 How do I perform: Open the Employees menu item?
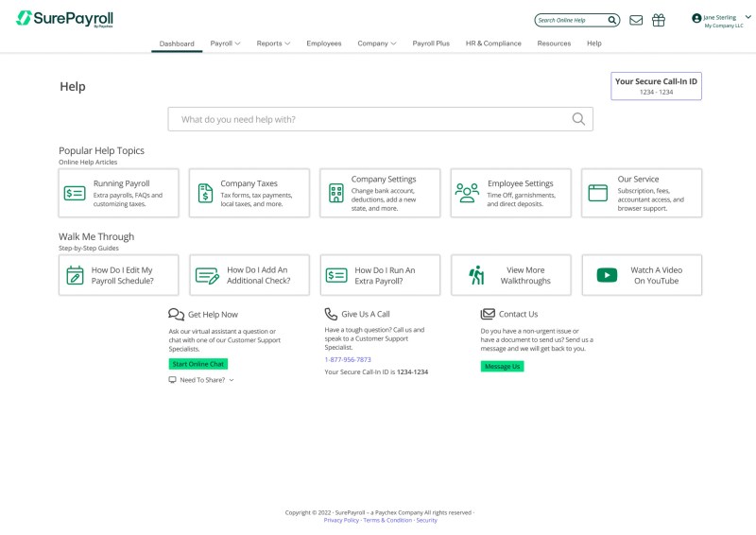click(323, 43)
